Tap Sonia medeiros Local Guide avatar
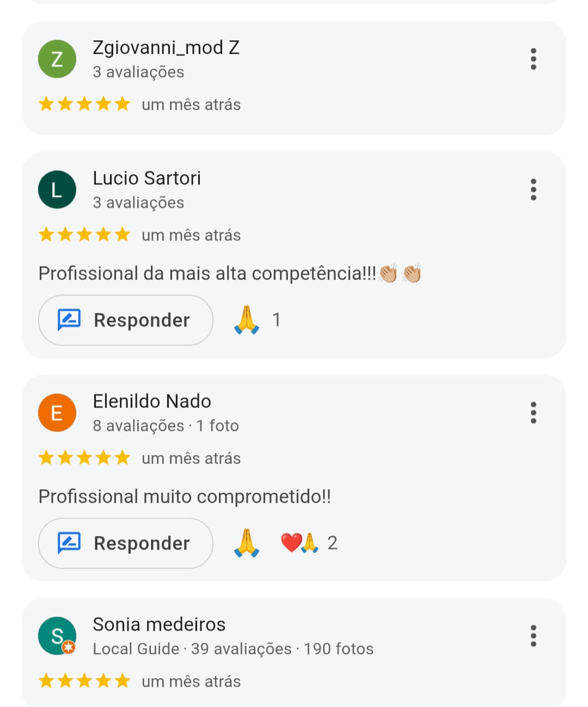 coord(57,636)
